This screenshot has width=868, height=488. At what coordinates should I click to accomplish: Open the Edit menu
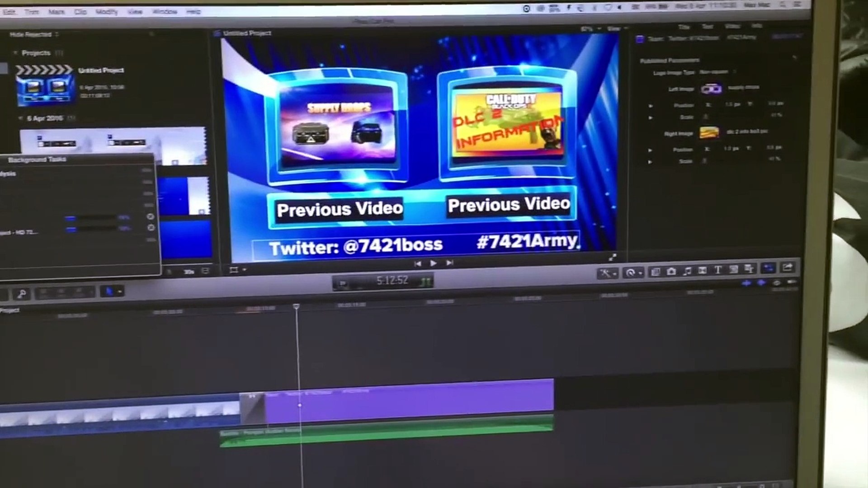point(9,12)
